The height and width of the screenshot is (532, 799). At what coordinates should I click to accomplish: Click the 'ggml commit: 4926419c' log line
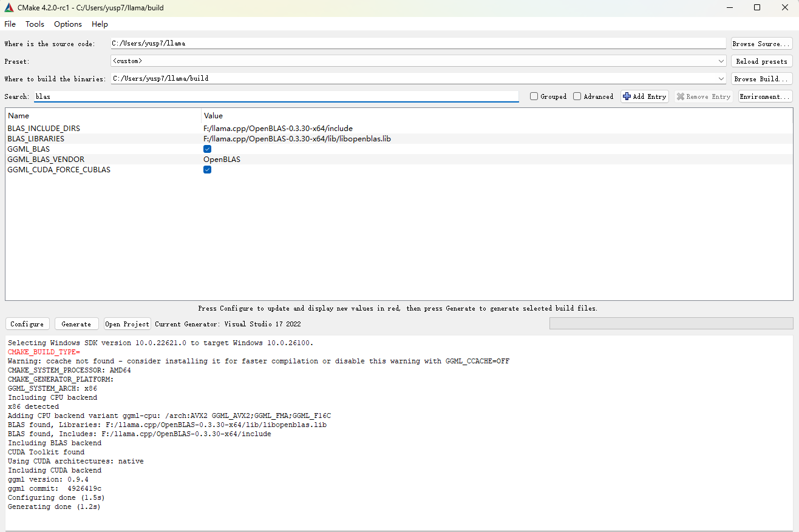(55, 488)
